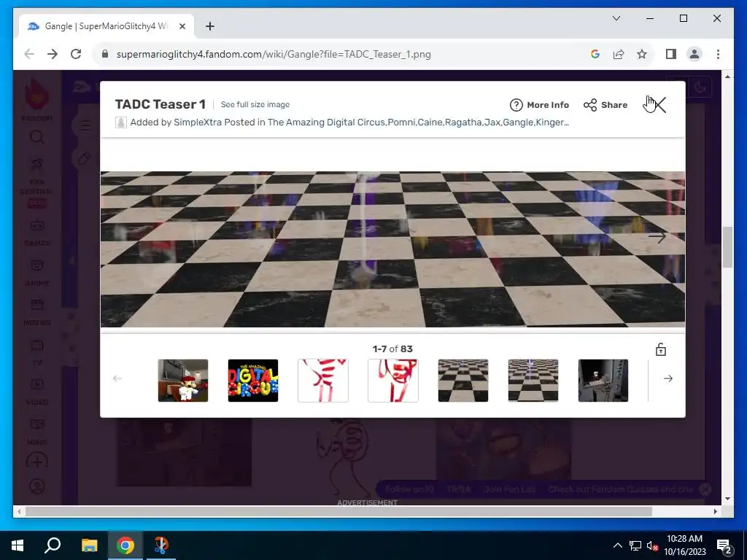747x560 pixels.
Task: Click See full size image link
Action: (255, 104)
